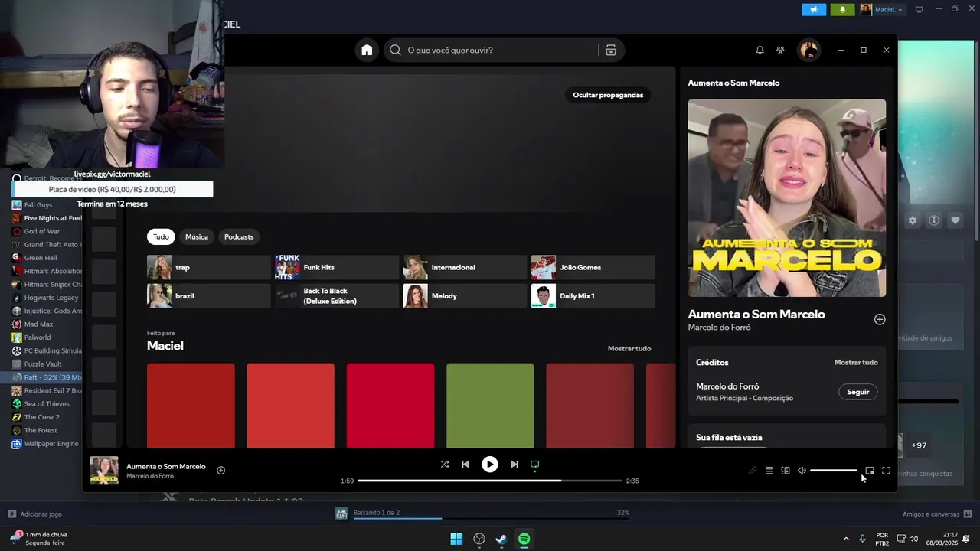Image resolution: width=980 pixels, height=551 pixels.
Task: Open Windows Start button
Action: pyautogui.click(x=456, y=539)
